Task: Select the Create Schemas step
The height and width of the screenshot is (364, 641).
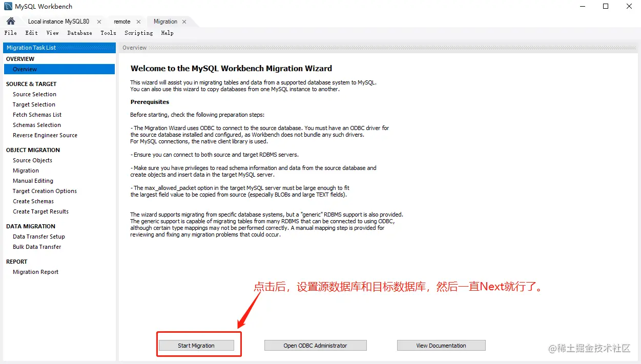Action: click(33, 201)
